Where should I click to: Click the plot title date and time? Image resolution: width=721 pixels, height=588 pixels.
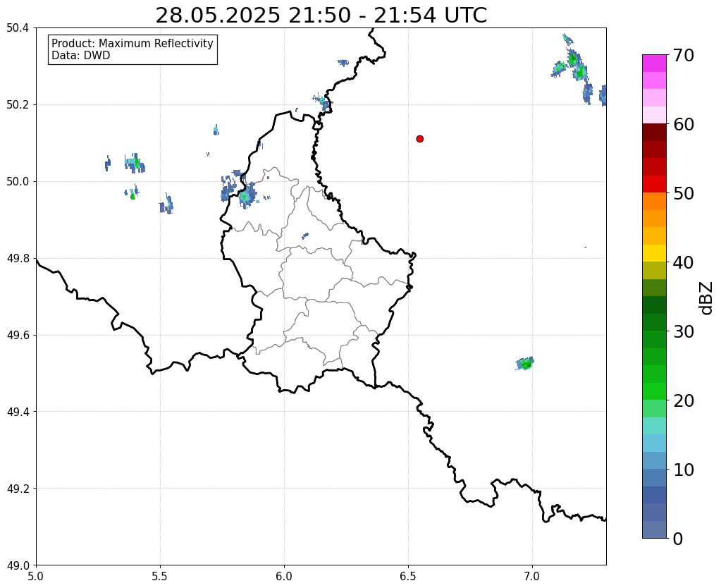[321, 16]
